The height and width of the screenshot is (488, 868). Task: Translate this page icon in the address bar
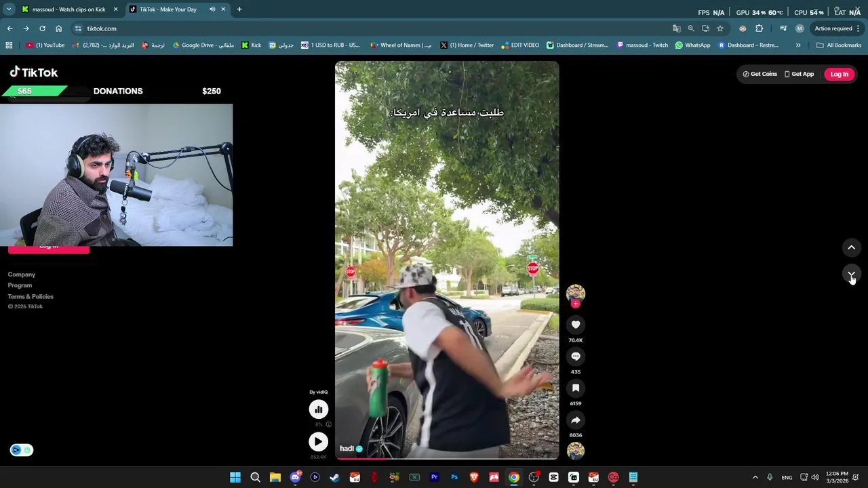[x=676, y=28]
